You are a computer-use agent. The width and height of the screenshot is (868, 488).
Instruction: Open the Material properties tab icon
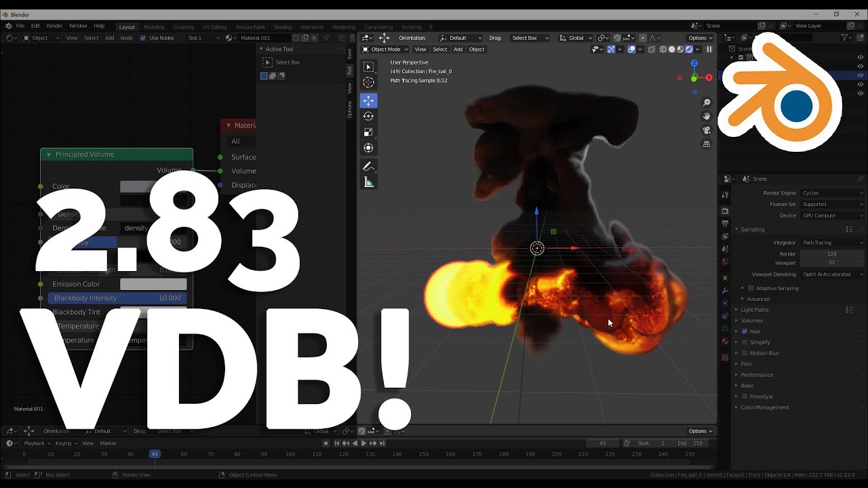point(725,342)
